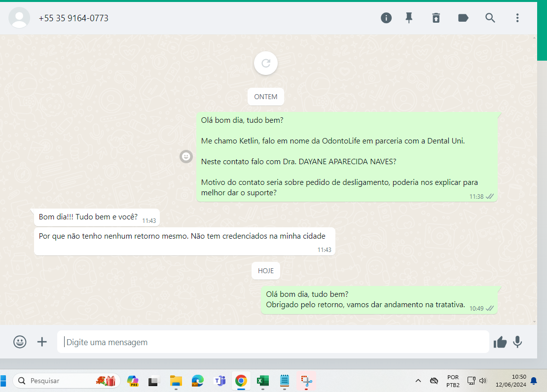Open network settings tray icon
This screenshot has width=547, height=392.
pyautogui.click(x=472, y=381)
